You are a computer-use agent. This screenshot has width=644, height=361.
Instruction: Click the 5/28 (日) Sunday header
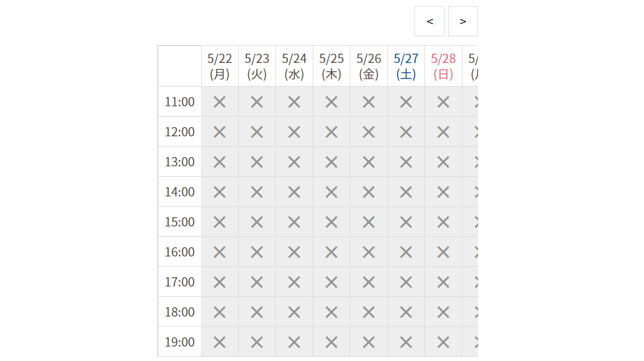click(x=443, y=66)
